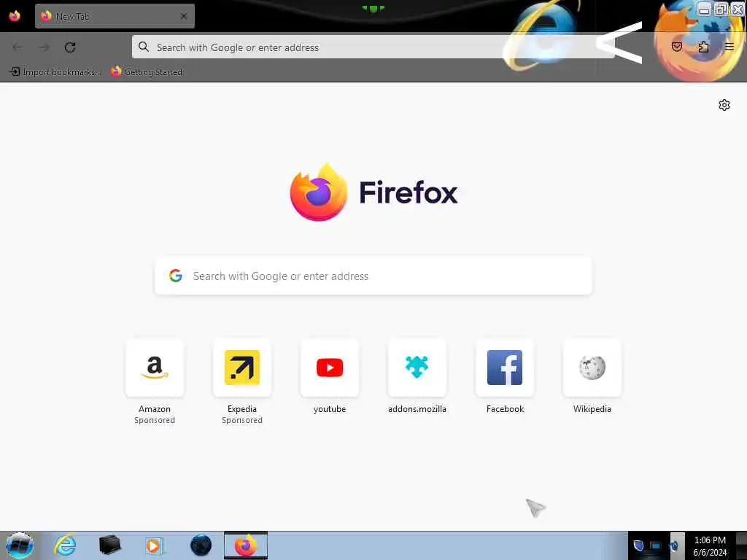Image resolution: width=747 pixels, height=560 pixels.
Task: Click the Wikipedia label text
Action: [592, 408]
